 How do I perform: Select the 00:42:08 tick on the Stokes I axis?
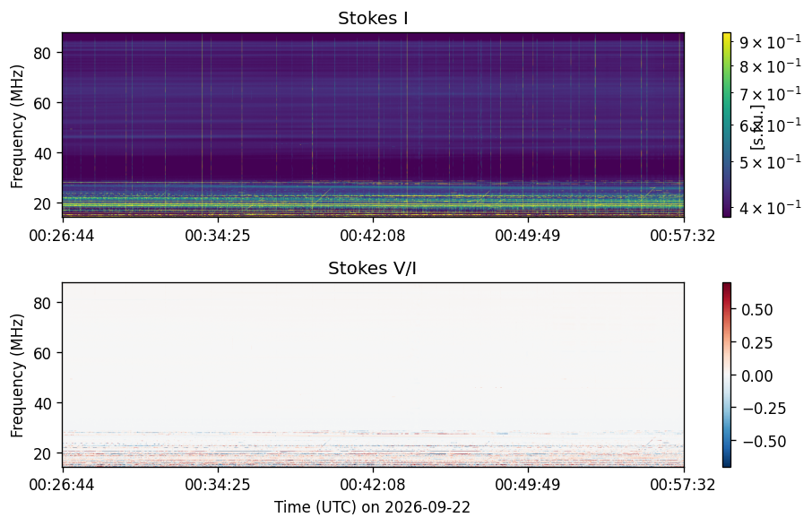click(x=372, y=236)
